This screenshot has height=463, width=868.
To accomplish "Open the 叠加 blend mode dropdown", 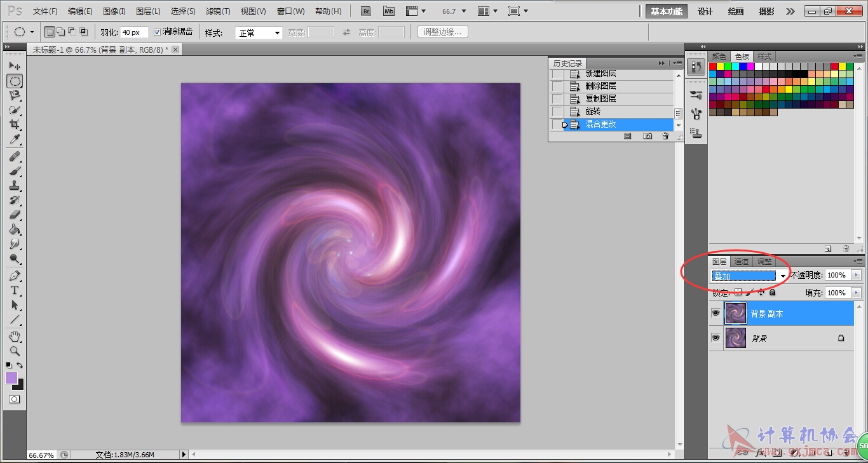I will pyautogui.click(x=750, y=276).
